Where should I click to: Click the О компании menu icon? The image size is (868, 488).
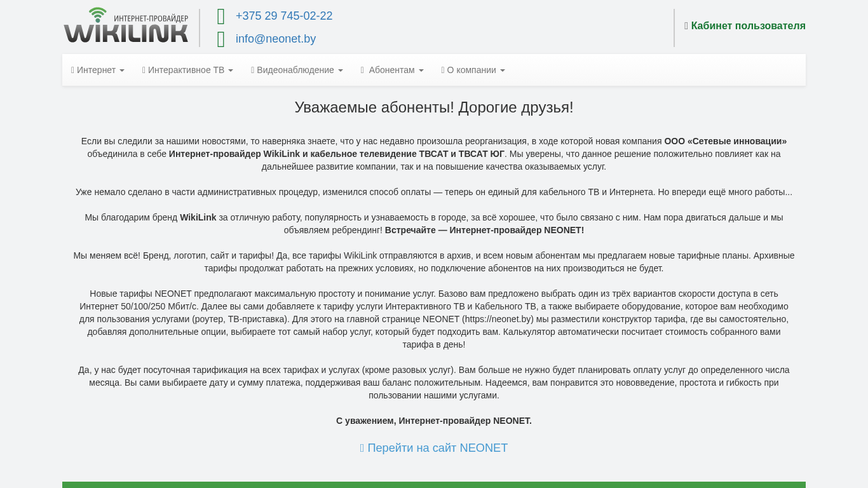(x=443, y=70)
